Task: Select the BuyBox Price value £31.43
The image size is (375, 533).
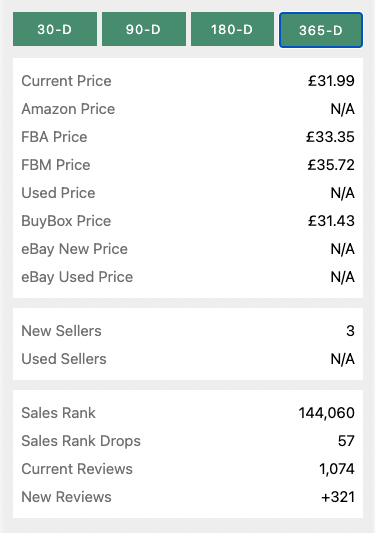Action: coord(331,221)
